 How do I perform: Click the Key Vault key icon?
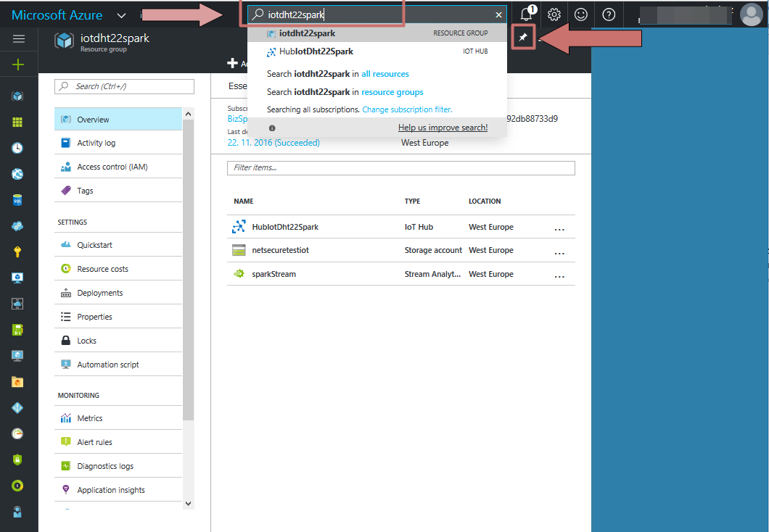pyautogui.click(x=17, y=252)
